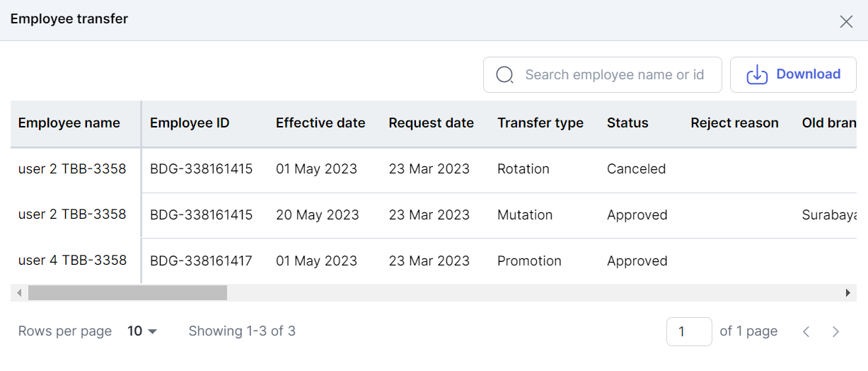
Task: Click the magnifier search icon
Action: pos(504,75)
